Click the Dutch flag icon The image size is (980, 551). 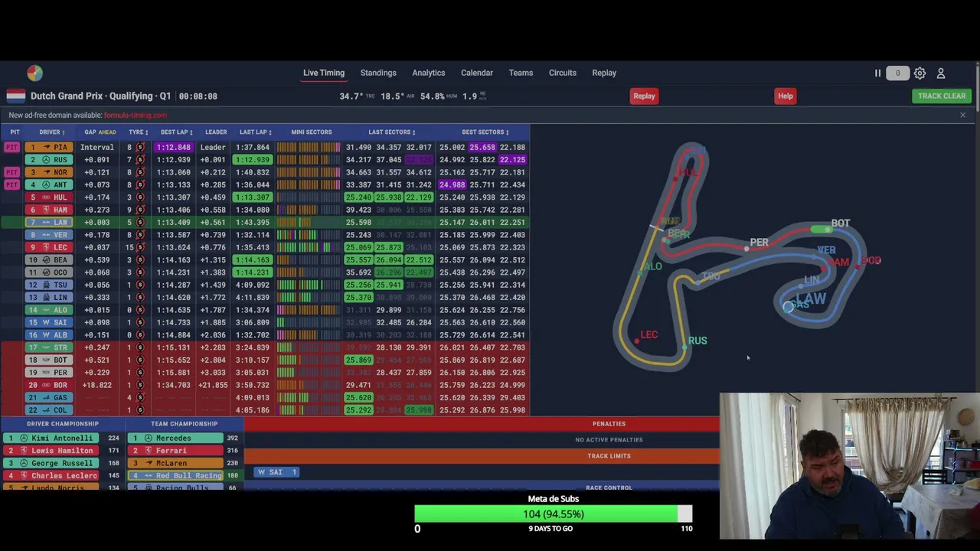pyautogui.click(x=16, y=96)
